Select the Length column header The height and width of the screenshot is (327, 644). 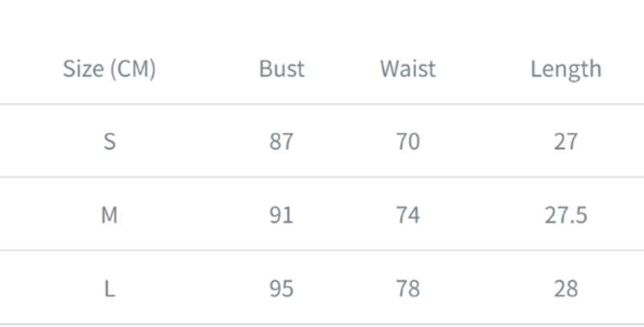[x=565, y=69]
